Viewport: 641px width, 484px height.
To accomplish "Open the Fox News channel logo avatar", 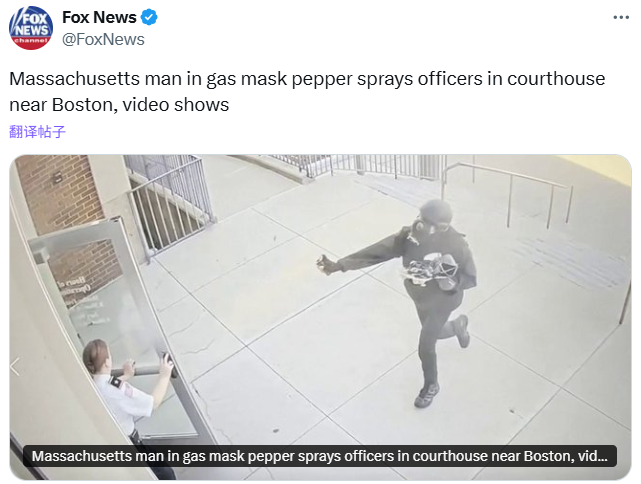I will 31,28.
